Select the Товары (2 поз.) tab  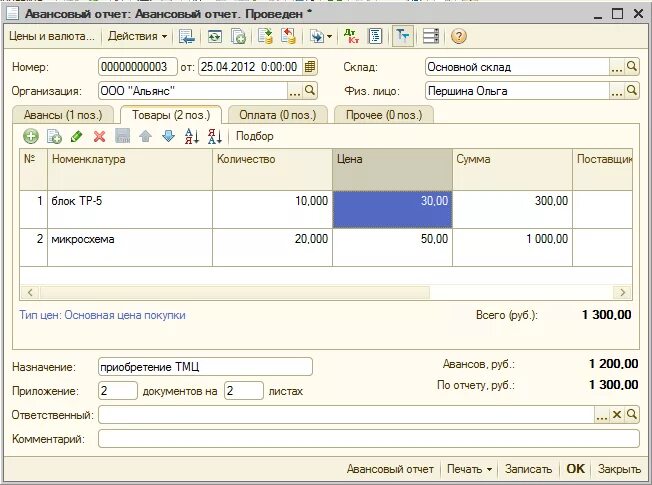tap(171, 115)
